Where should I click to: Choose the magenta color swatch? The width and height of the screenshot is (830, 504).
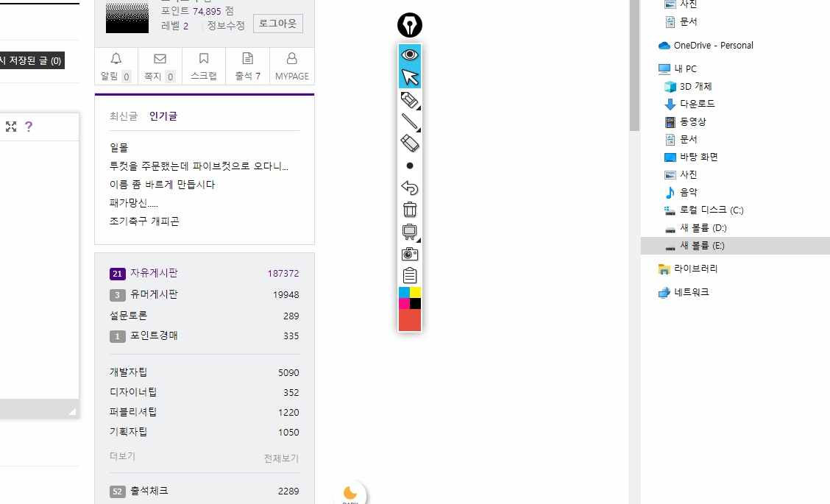pos(404,303)
